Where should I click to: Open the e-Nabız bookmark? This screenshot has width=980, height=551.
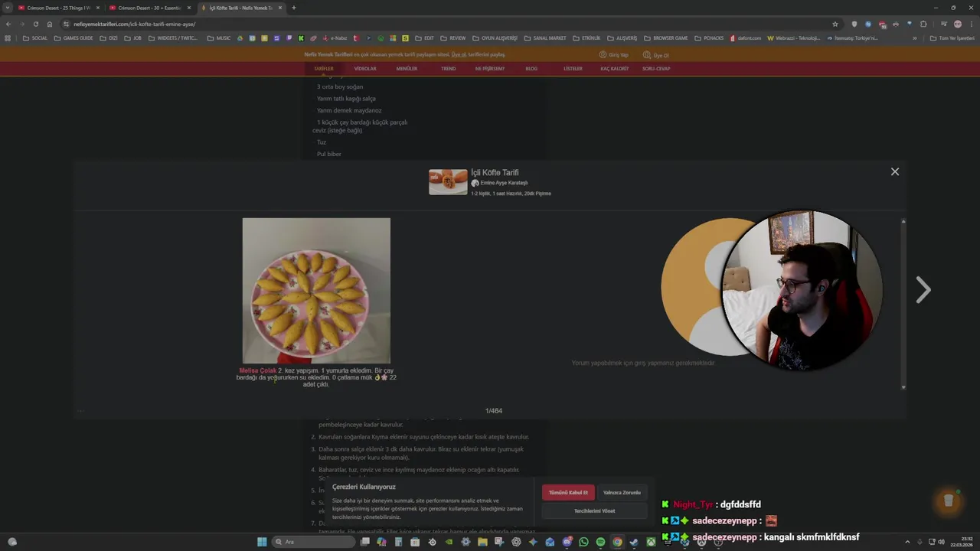(x=335, y=37)
